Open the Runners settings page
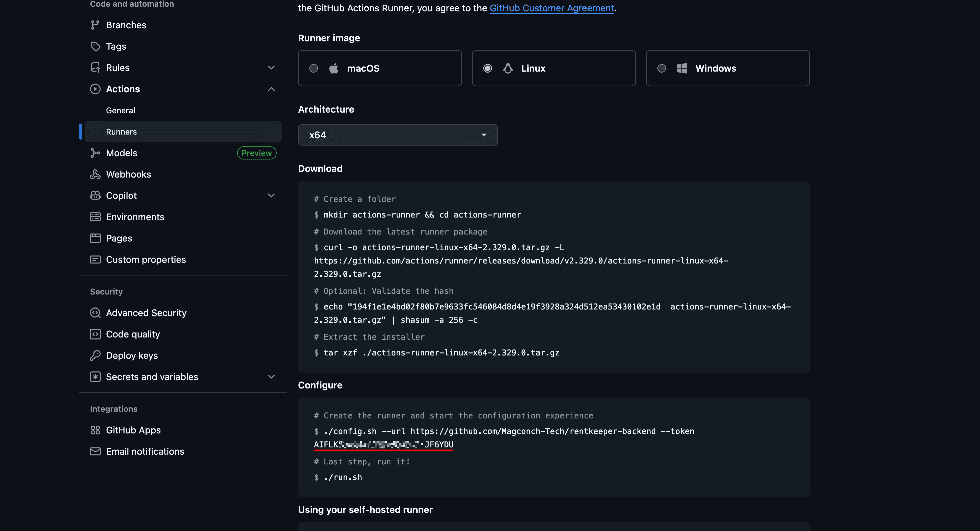Image resolution: width=980 pixels, height=531 pixels. (x=121, y=132)
